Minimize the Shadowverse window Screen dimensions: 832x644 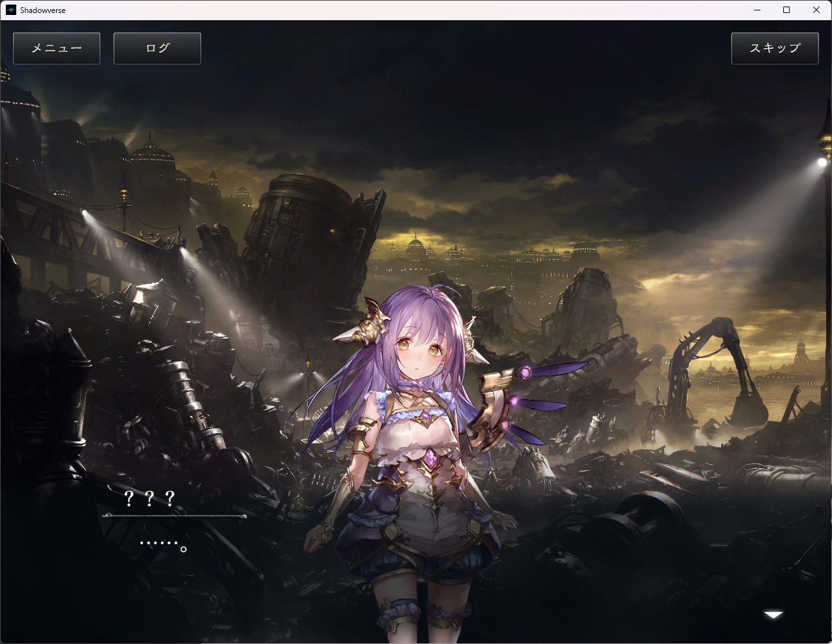(x=757, y=10)
